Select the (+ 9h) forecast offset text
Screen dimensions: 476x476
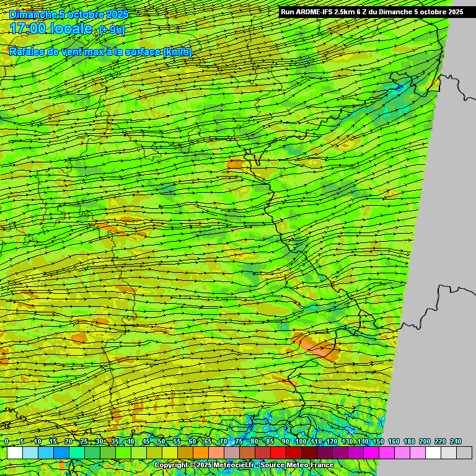[x=112, y=30]
